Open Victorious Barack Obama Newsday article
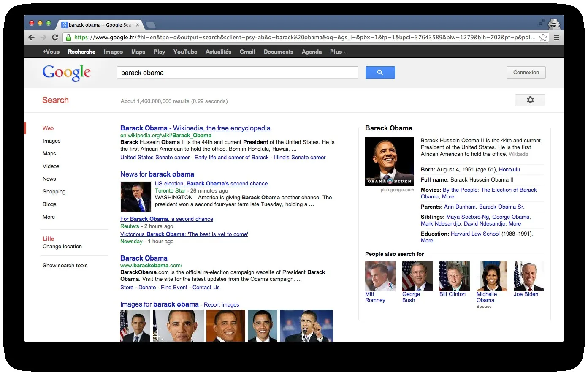This screenshot has height=375, width=588. [x=184, y=234]
